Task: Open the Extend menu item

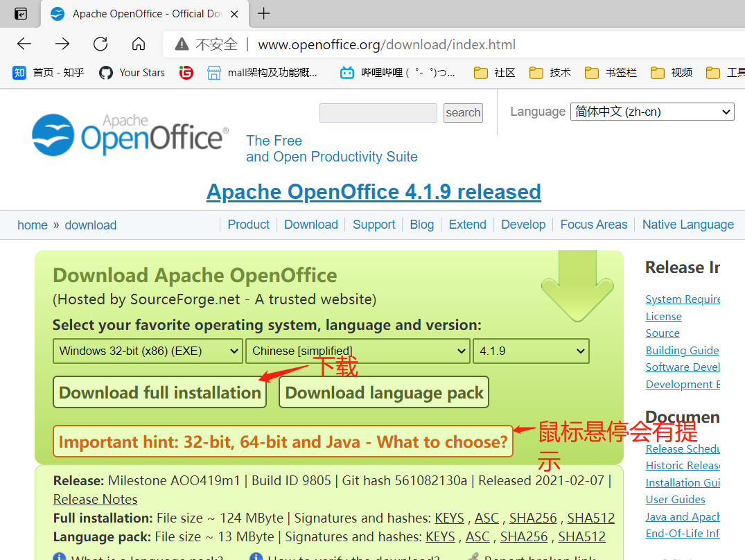Action: [x=468, y=225]
